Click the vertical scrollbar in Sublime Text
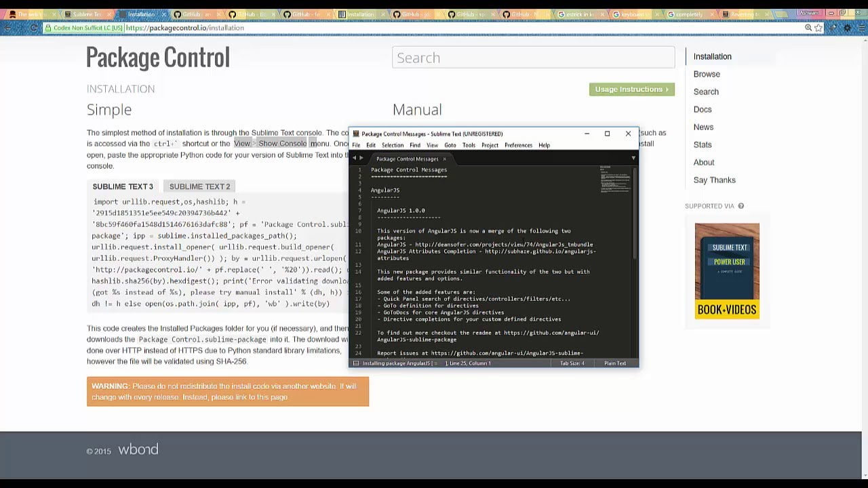The image size is (868, 488). coord(635,213)
